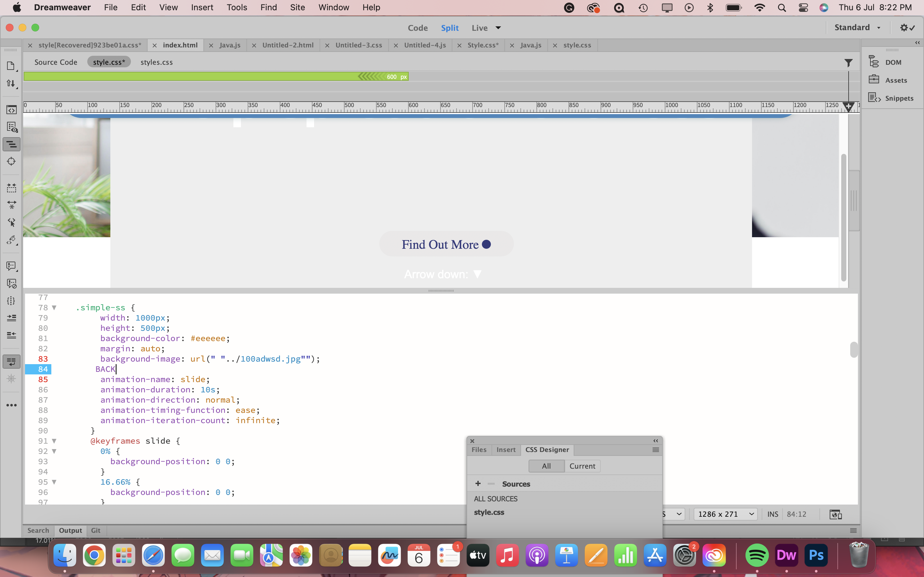
Task: Open the DOM panel icon
Action: tap(874, 62)
